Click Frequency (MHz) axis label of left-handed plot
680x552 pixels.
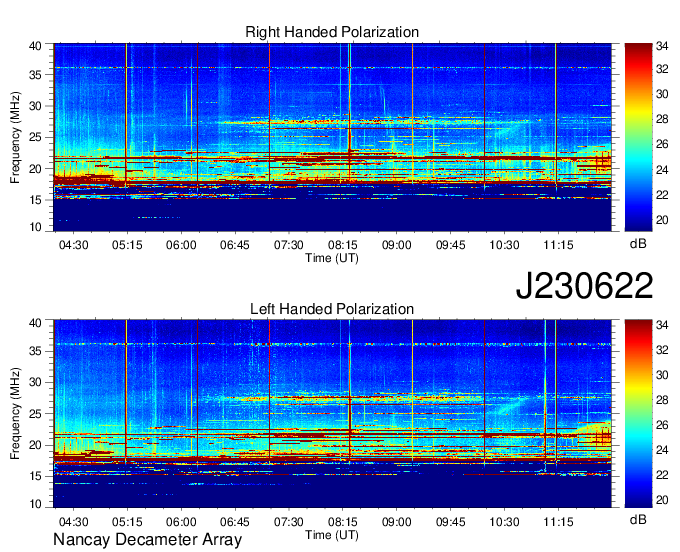pos(15,414)
